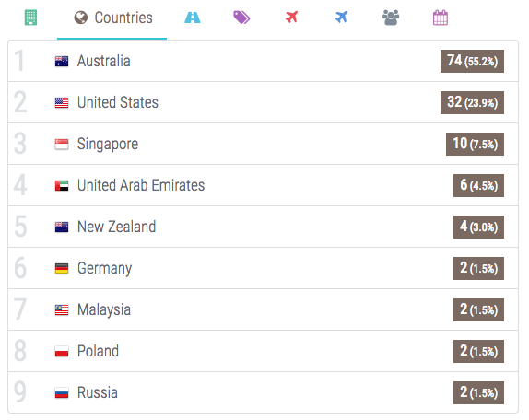Click the 32 (23.9%) count badge
The width and height of the screenshot is (529, 420).
[472, 102]
